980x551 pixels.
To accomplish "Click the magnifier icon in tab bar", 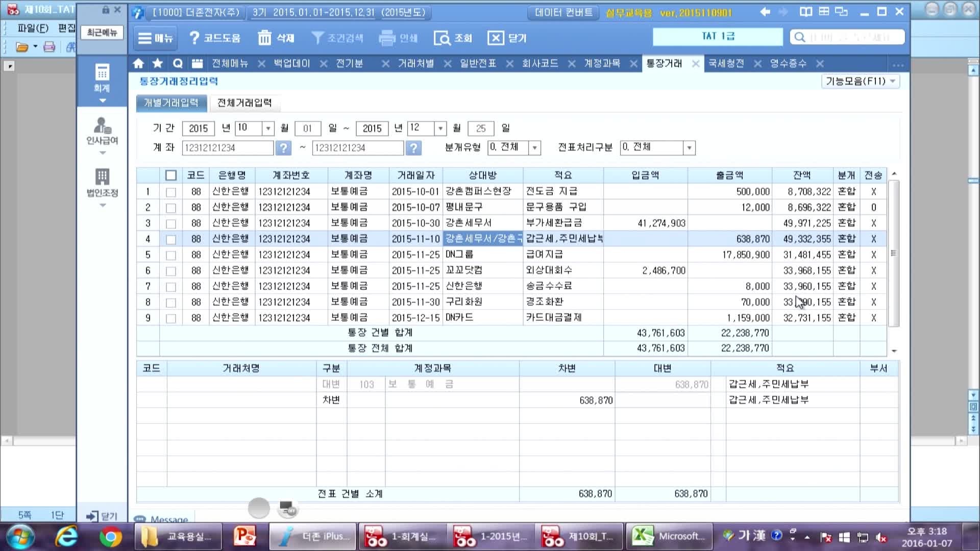I will 178,63.
